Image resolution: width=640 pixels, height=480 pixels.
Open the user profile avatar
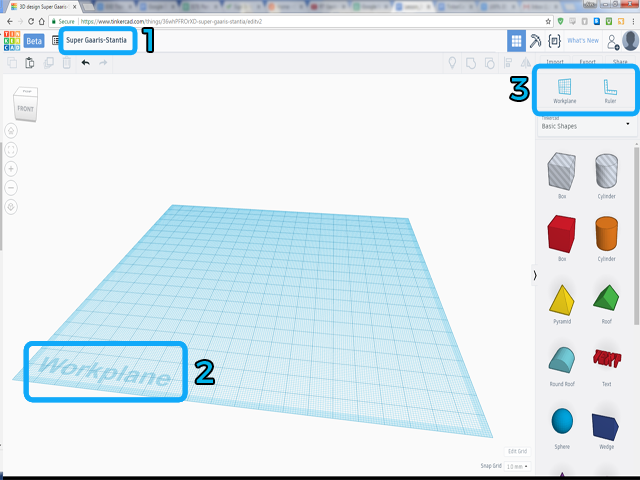631,41
